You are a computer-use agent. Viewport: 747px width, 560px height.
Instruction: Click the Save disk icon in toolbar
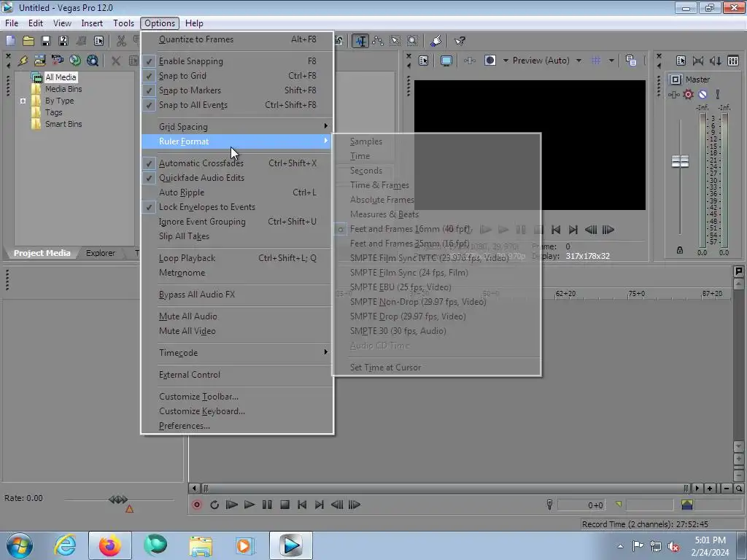[x=46, y=41]
